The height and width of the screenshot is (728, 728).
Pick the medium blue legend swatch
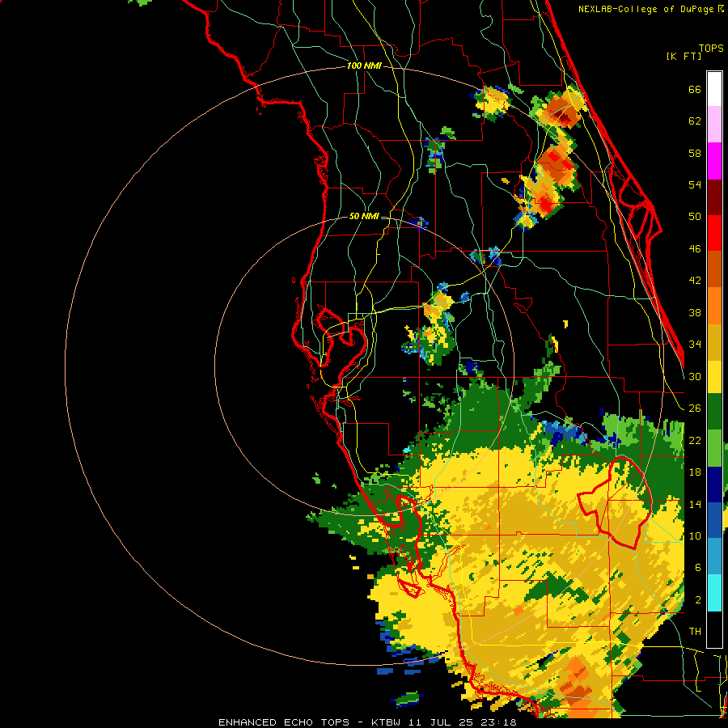tap(714, 520)
